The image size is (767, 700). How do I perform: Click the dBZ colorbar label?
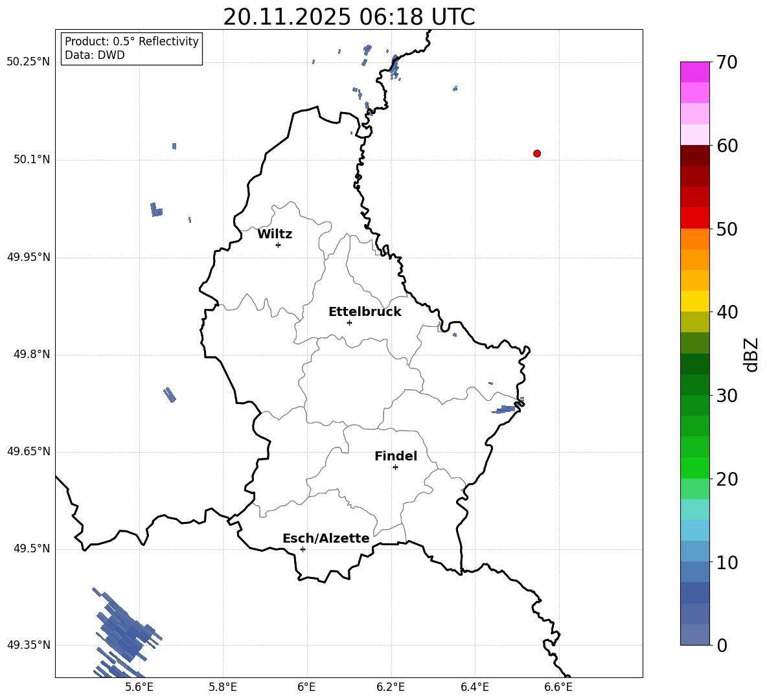(751, 354)
